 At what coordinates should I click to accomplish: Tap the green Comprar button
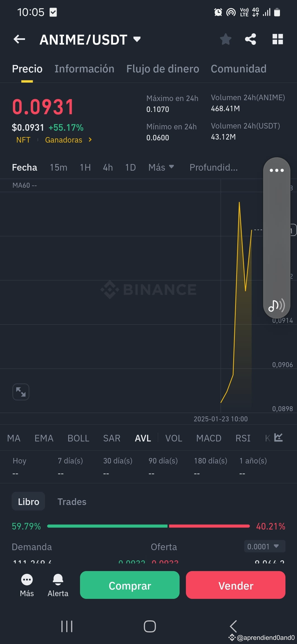(130, 585)
